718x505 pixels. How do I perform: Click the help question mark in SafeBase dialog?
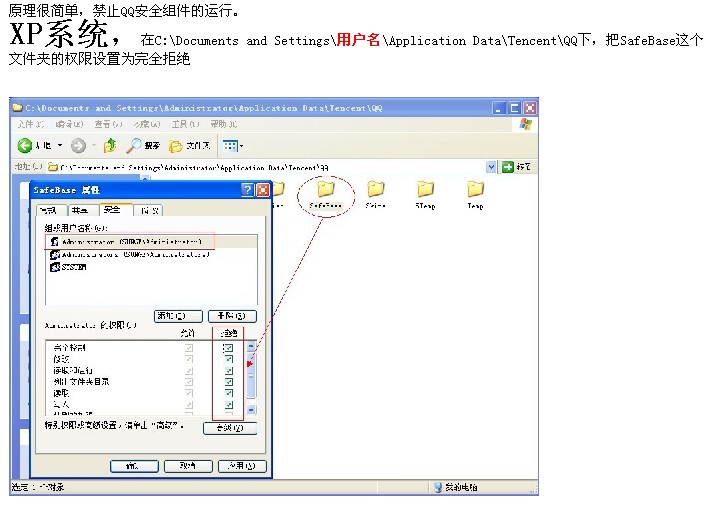click(x=247, y=190)
